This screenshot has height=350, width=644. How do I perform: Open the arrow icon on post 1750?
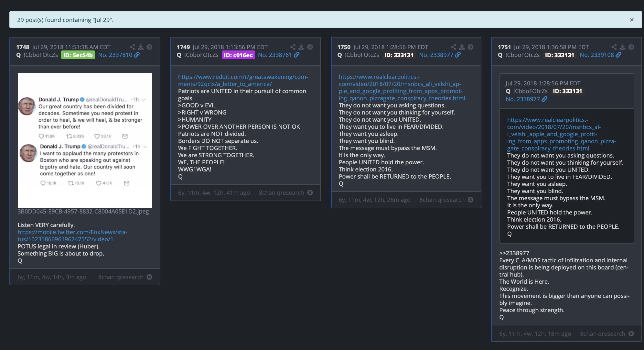(x=471, y=47)
